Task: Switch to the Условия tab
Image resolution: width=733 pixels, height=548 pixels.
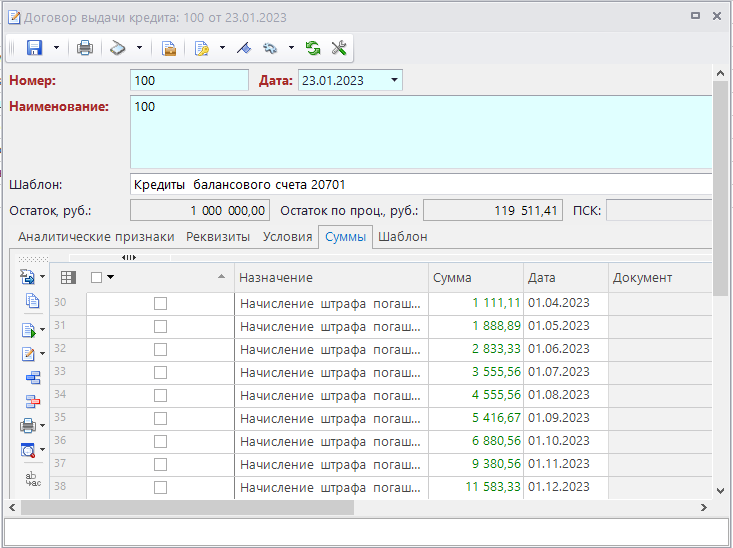Action: tap(286, 237)
